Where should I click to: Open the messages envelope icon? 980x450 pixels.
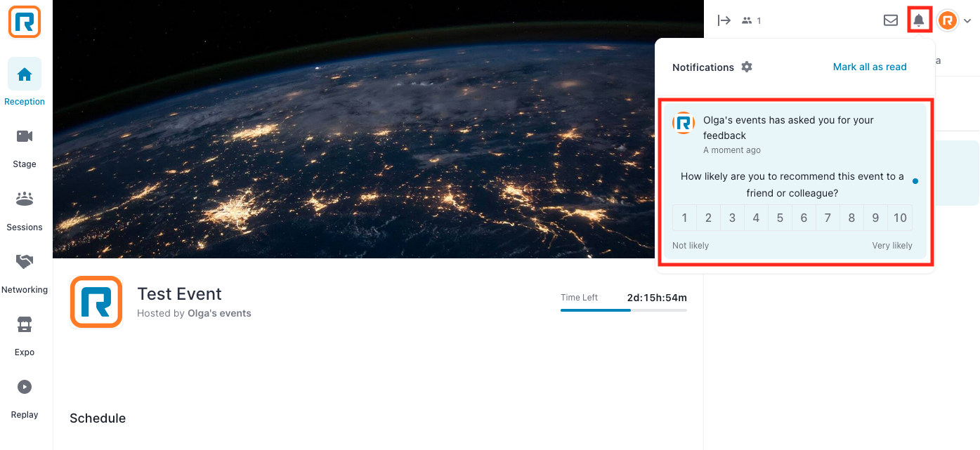point(891,20)
